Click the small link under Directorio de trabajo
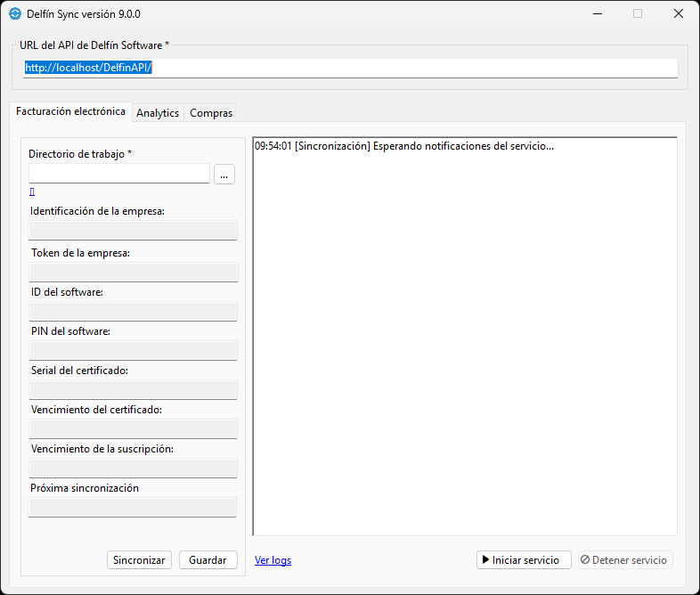The width and height of the screenshot is (700, 595). [x=32, y=192]
